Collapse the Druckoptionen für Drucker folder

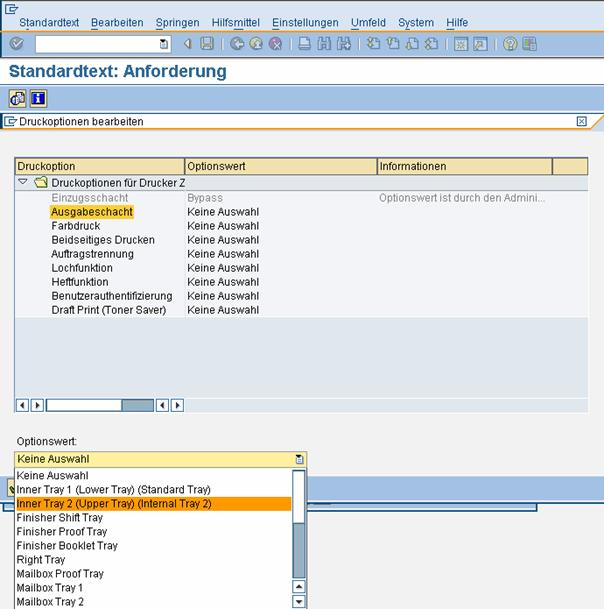coord(23,183)
